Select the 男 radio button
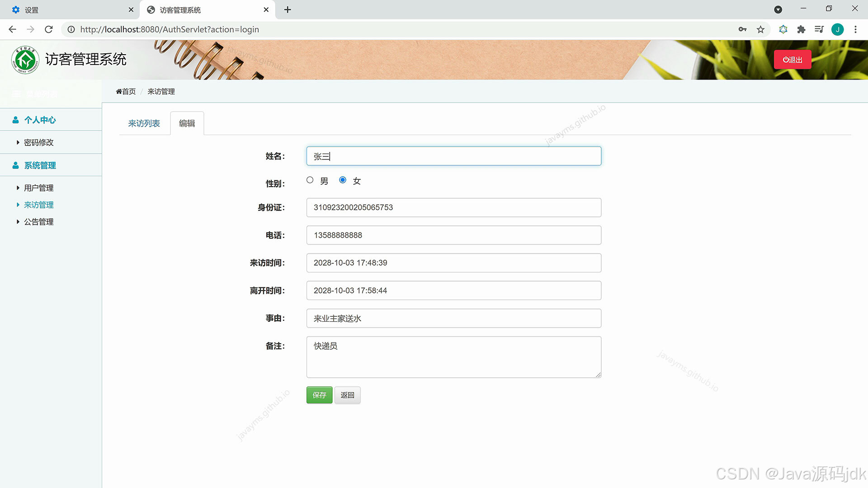Image resolution: width=868 pixels, height=488 pixels. (x=310, y=180)
